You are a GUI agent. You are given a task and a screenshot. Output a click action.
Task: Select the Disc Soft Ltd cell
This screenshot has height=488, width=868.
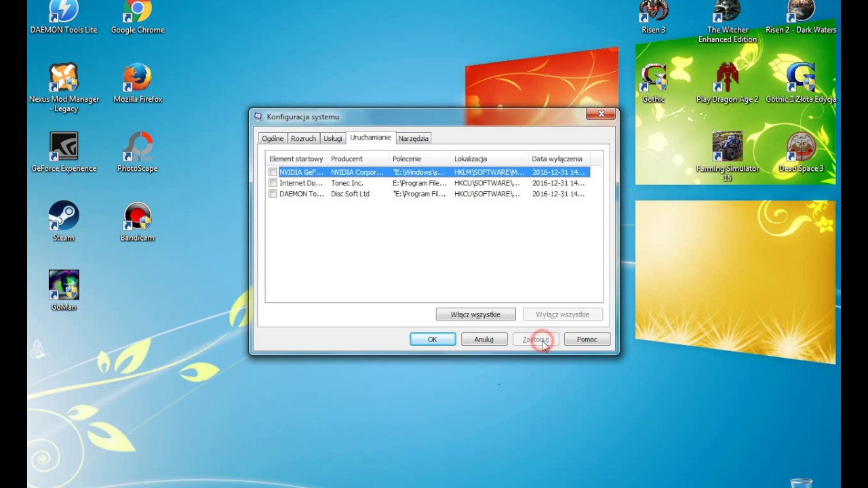(351, 194)
